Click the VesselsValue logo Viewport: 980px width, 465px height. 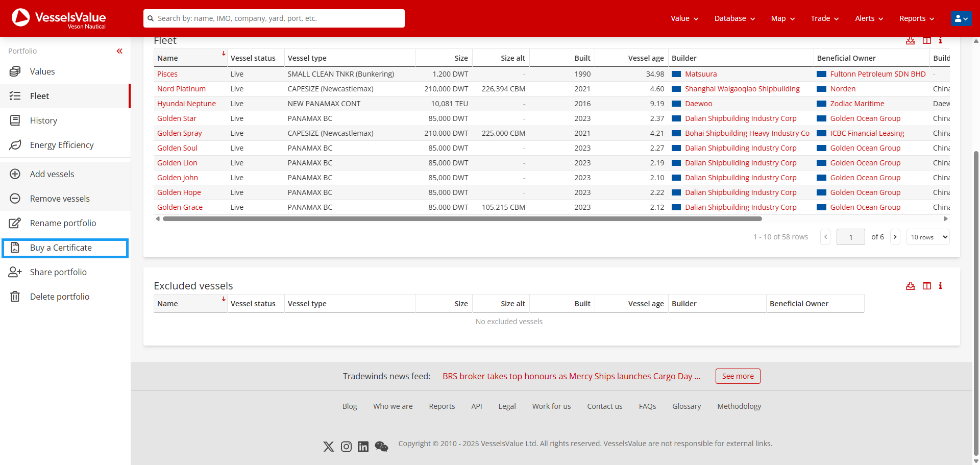pos(59,18)
